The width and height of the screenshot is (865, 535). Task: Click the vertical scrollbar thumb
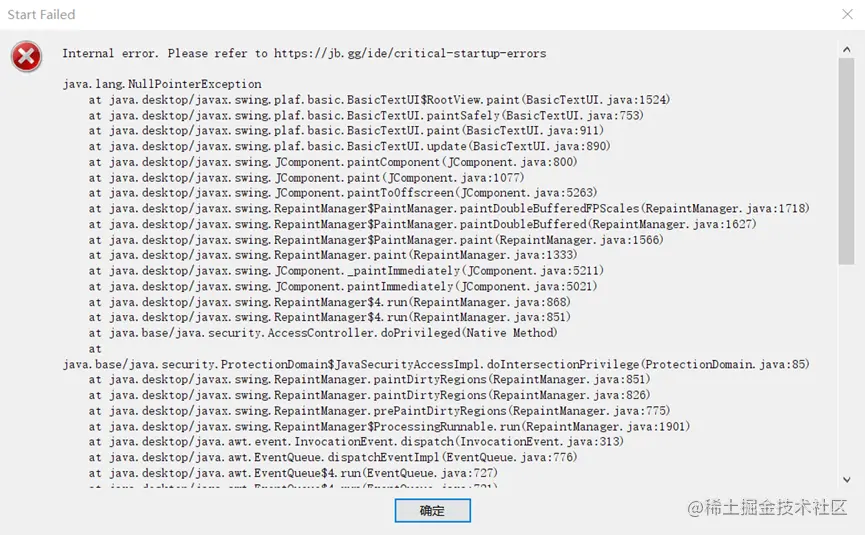pos(846,162)
